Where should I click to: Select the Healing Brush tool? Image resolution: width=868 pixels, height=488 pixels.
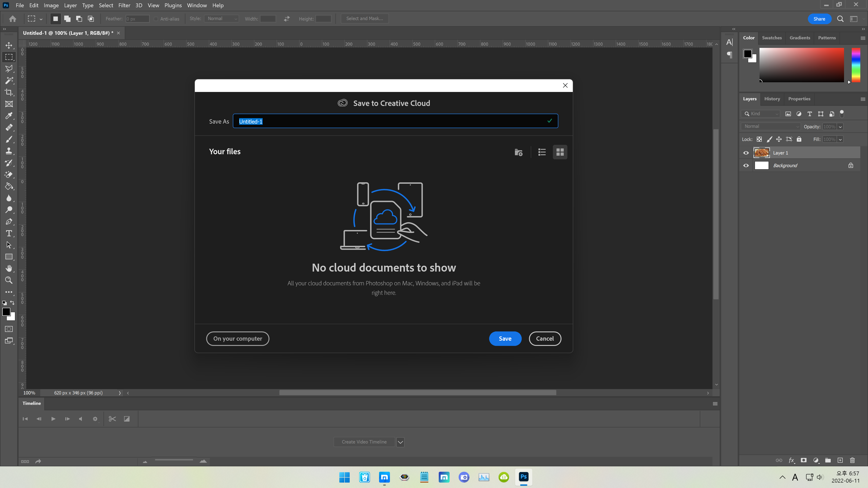(9, 128)
